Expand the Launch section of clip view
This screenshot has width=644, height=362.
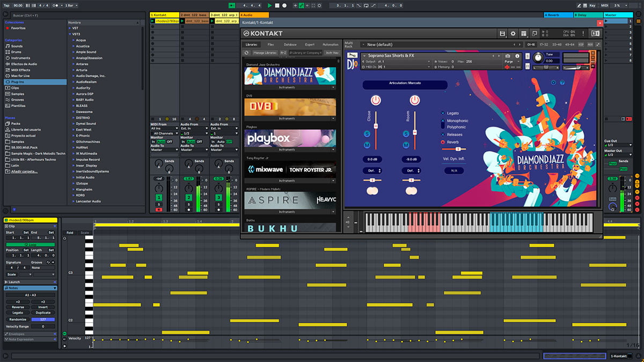coord(31,282)
